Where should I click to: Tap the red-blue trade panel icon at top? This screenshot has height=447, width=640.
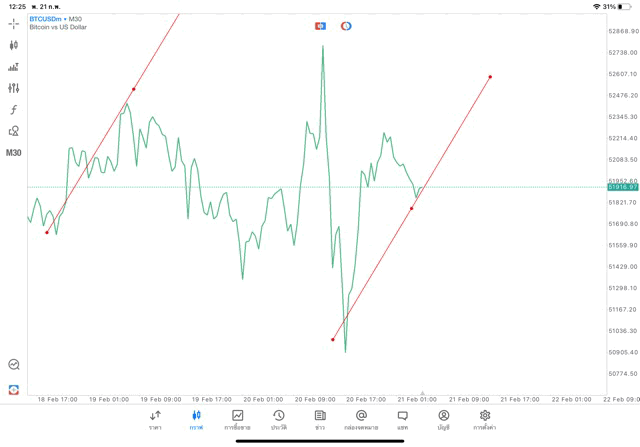320,26
